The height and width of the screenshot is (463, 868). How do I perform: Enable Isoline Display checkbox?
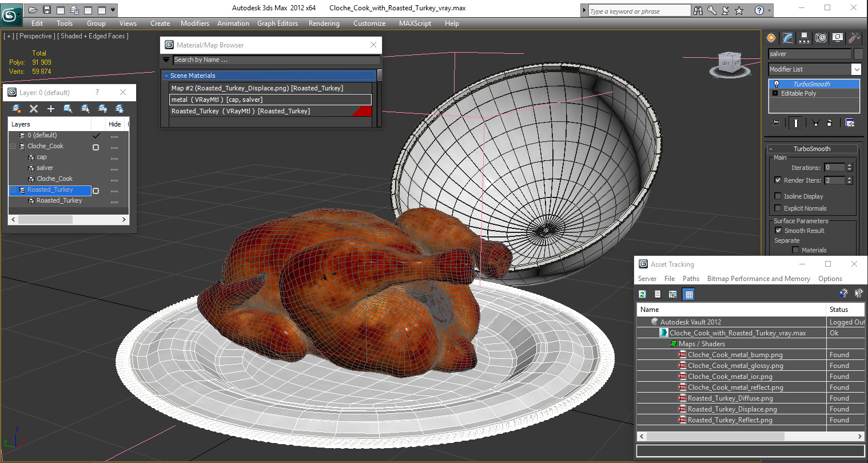(778, 196)
